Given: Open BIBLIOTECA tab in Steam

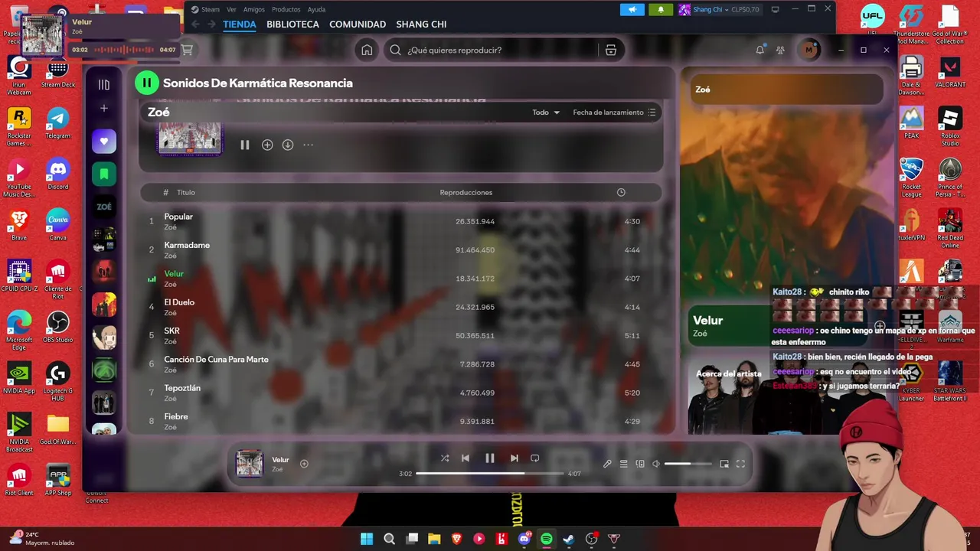Looking at the screenshot, I should [292, 24].
